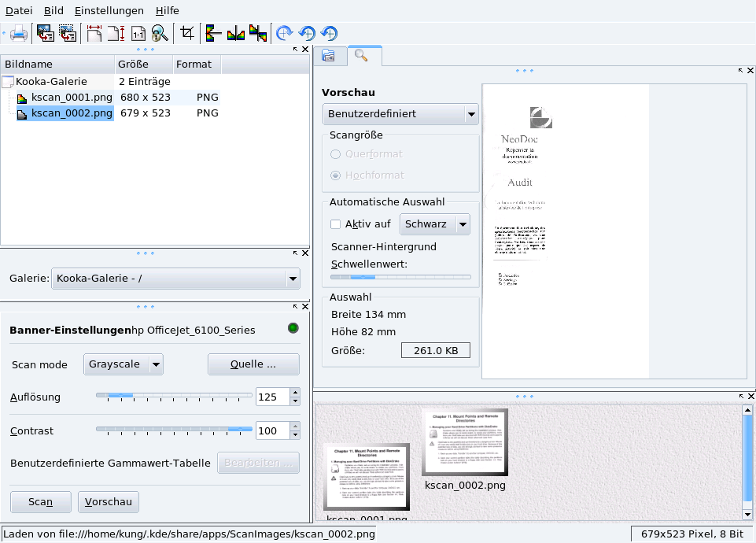This screenshot has width=756, height=543.
Task: Open the Scan mode Grayscale dropdown
Action: click(x=124, y=364)
